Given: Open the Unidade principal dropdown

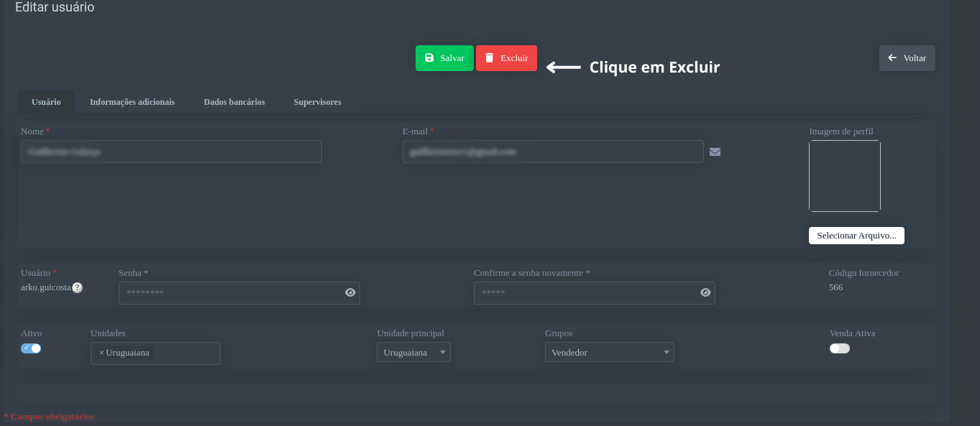Looking at the screenshot, I should tap(413, 352).
